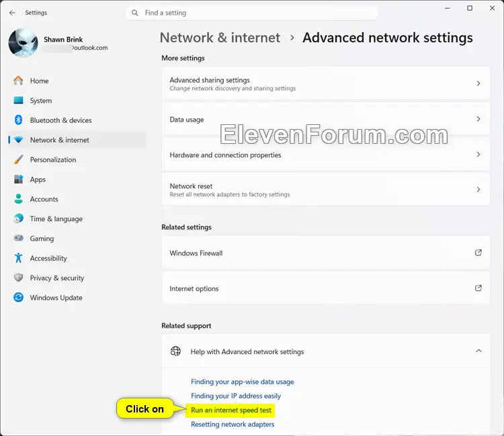Click the Time & language globe icon

click(18, 218)
